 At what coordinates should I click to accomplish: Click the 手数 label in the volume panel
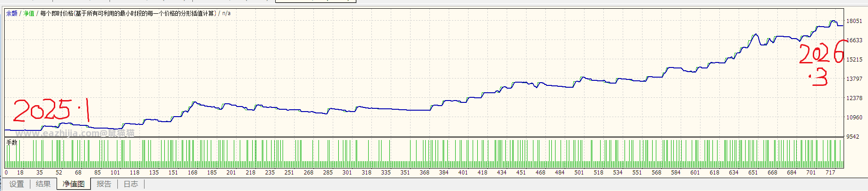(x=12, y=143)
